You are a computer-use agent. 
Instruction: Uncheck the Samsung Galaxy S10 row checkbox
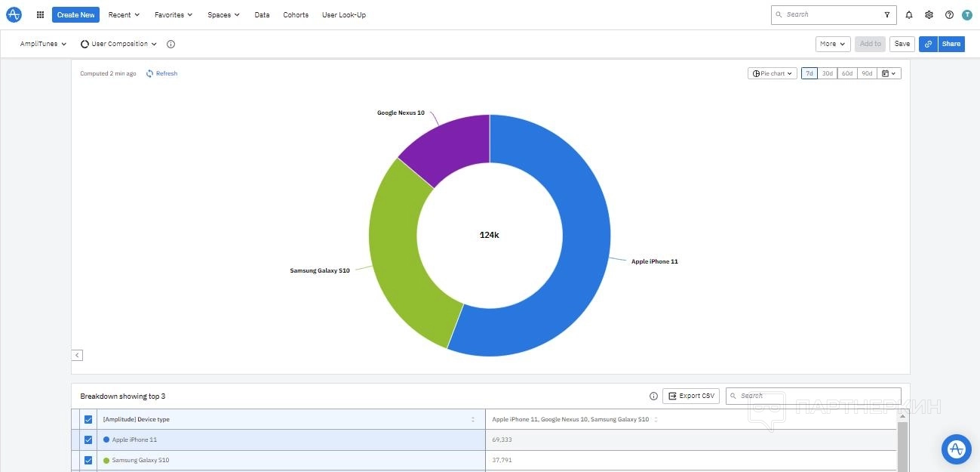[x=88, y=460]
